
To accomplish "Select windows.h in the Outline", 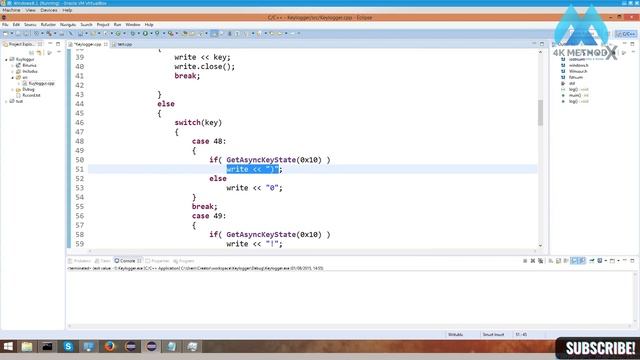I will point(578,65).
